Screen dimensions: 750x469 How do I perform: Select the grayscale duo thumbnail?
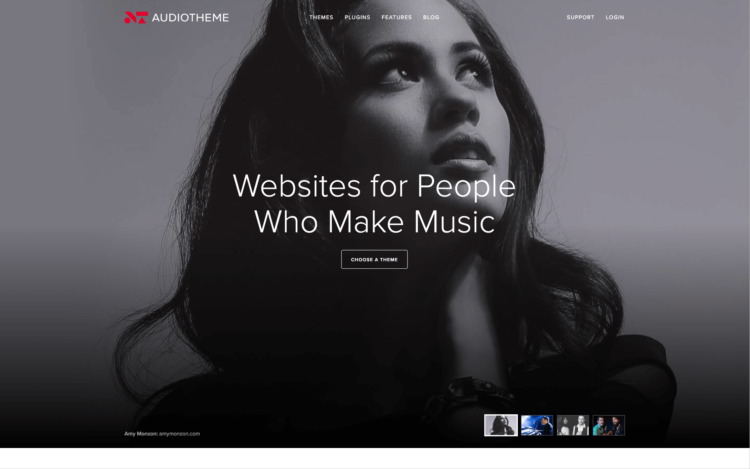click(x=573, y=425)
